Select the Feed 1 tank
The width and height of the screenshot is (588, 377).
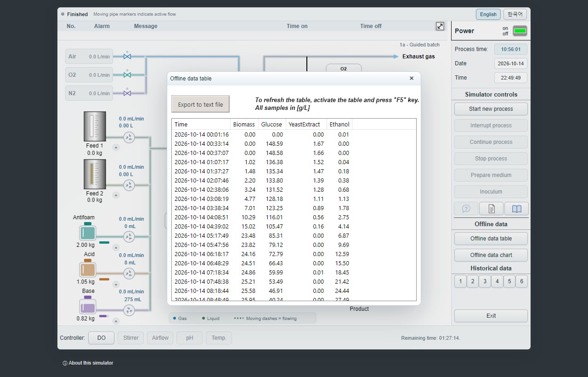[x=95, y=126]
